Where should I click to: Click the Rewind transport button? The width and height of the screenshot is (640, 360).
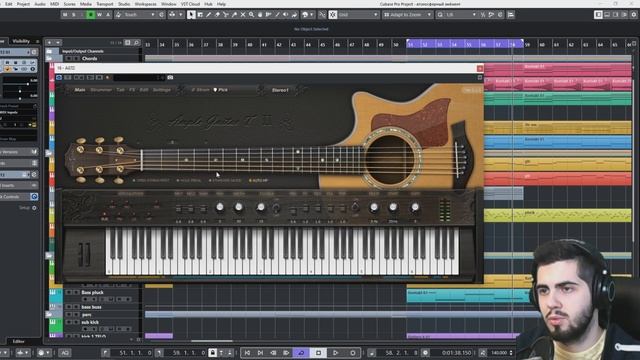[273, 353]
